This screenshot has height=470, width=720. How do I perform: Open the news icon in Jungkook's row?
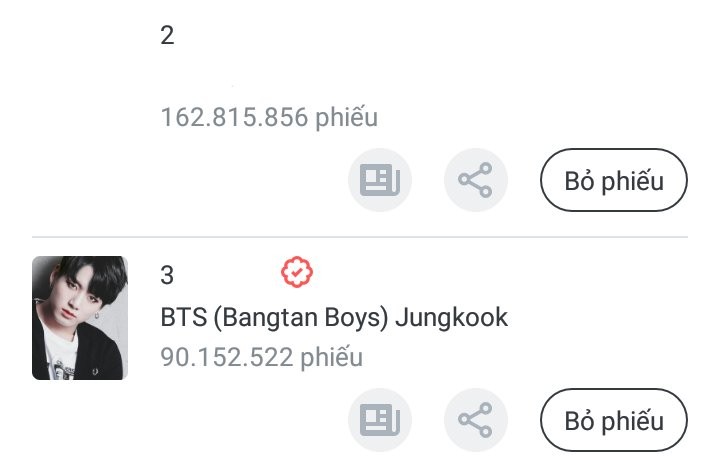380,419
